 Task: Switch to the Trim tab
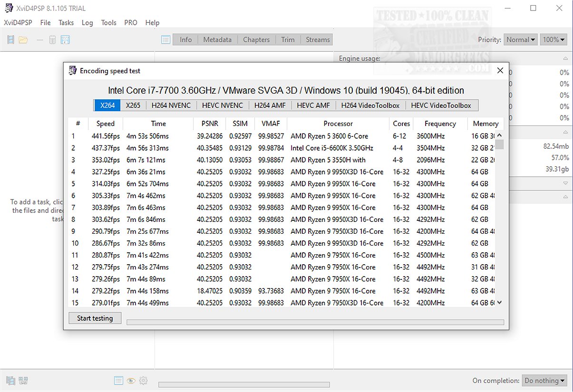[x=288, y=40]
